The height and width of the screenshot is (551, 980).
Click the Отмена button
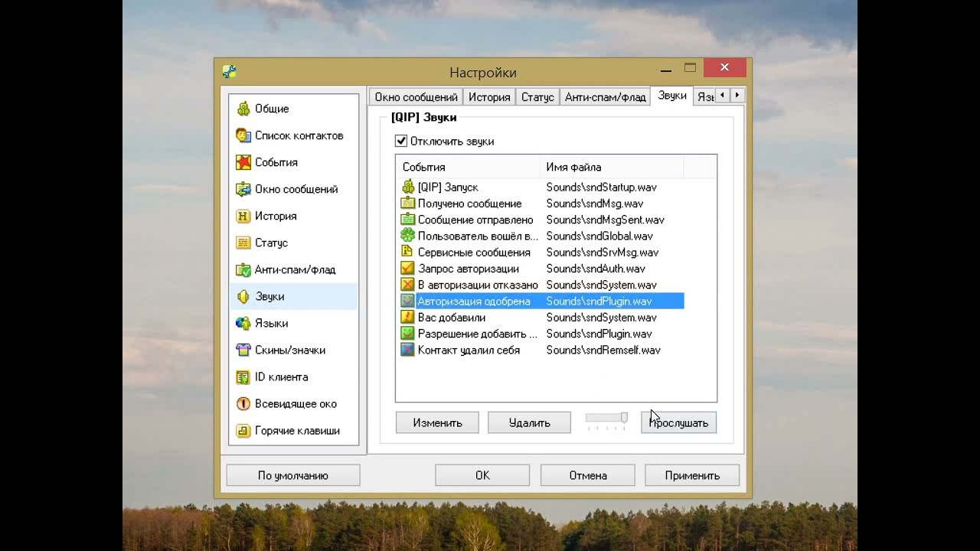coord(588,475)
